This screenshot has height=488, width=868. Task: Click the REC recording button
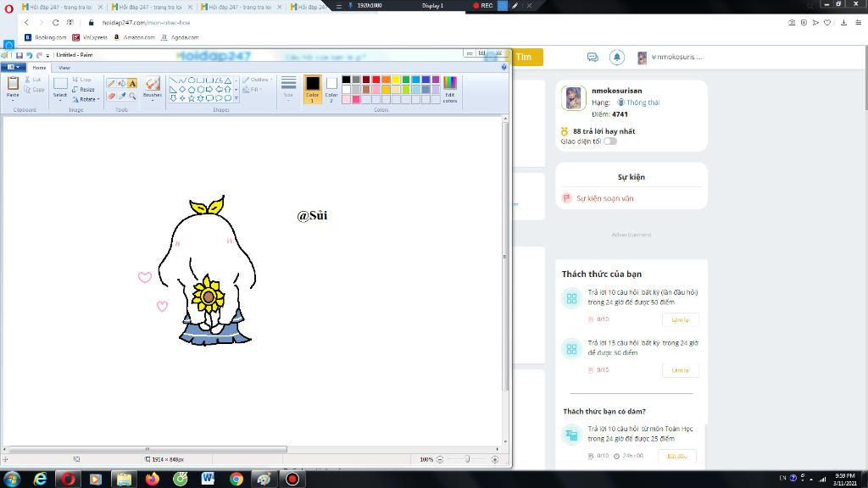482,6
